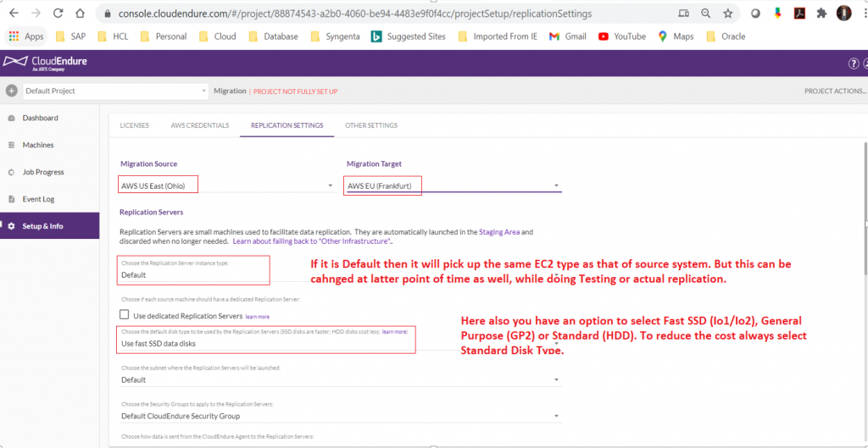Open Migration Target dropdown AWS EU (Frankfurt)
Screen dimensions: 868x448
453,185
